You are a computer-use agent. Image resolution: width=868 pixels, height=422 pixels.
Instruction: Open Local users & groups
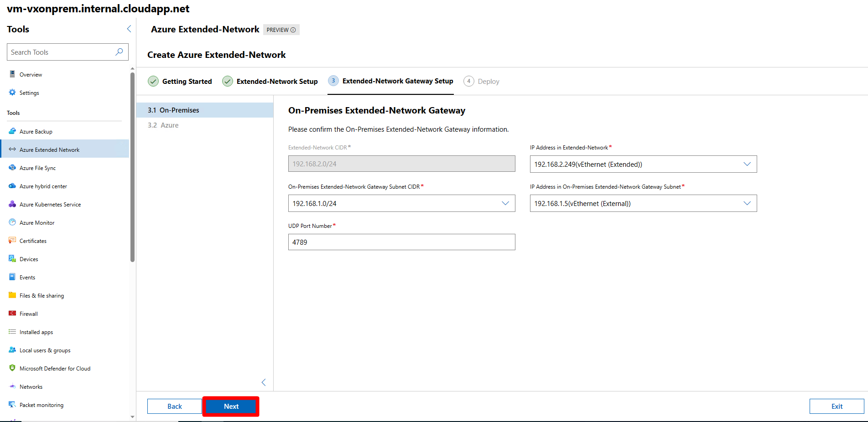click(x=45, y=350)
